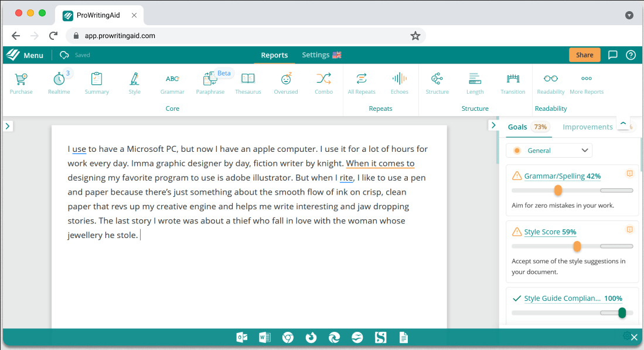Toggle the Realtime checking report

tap(59, 83)
